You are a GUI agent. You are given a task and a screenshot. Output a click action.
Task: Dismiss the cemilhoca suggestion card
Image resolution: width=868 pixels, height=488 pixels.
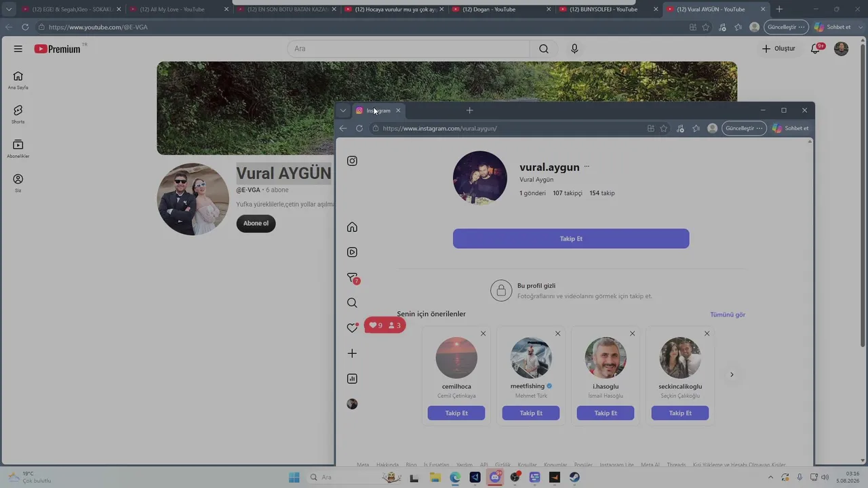click(483, 333)
